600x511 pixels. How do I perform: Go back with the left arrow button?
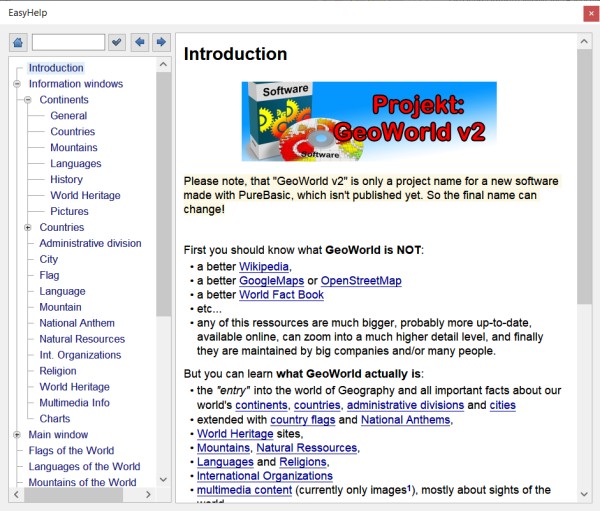point(140,42)
